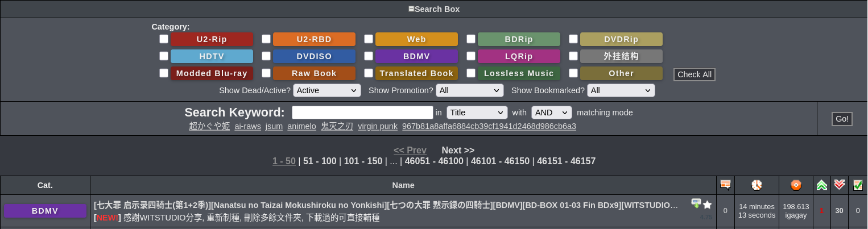Open the Show Dead/Active dropdown
Viewport: 868px width, 229px height.
tap(327, 90)
